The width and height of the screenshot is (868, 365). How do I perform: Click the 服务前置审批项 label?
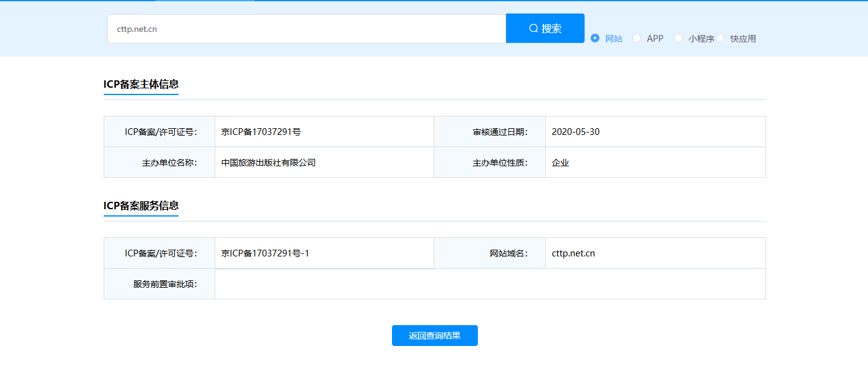coord(165,284)
